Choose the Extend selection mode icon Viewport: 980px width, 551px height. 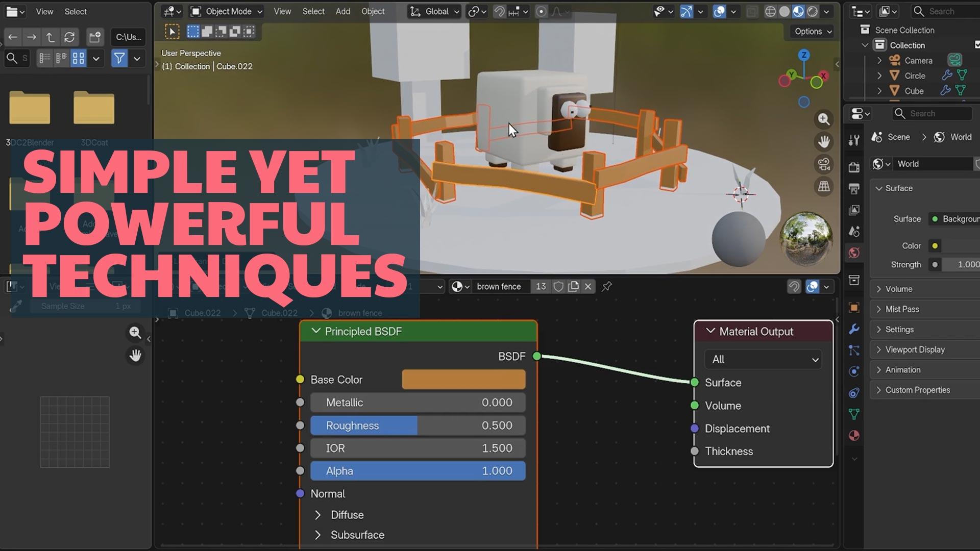point(207,32)
